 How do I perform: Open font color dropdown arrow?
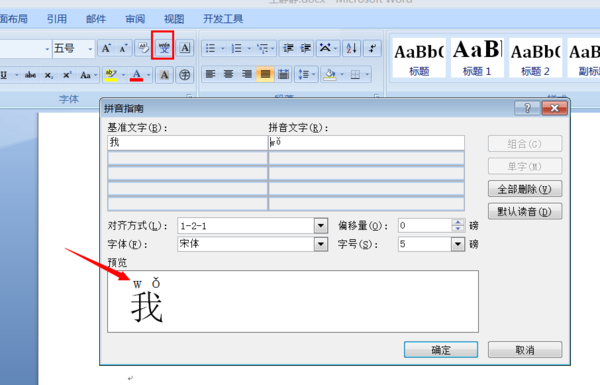click(148, 75)
